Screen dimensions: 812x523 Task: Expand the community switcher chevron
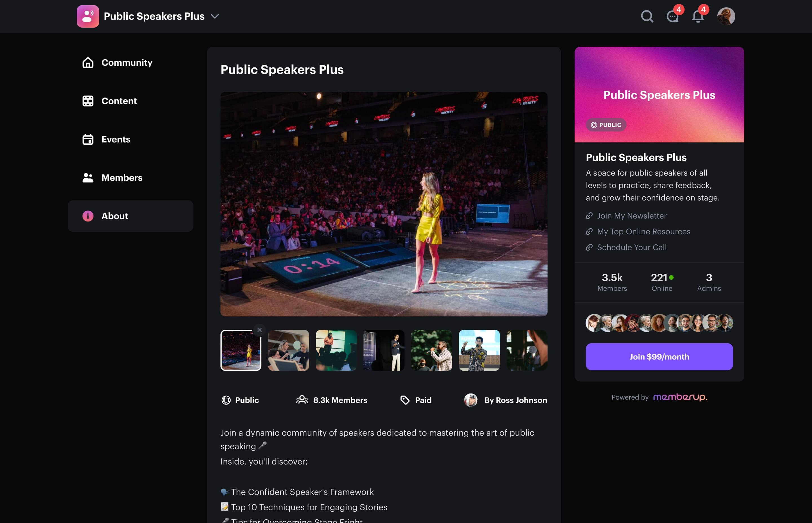coord(215,16)
